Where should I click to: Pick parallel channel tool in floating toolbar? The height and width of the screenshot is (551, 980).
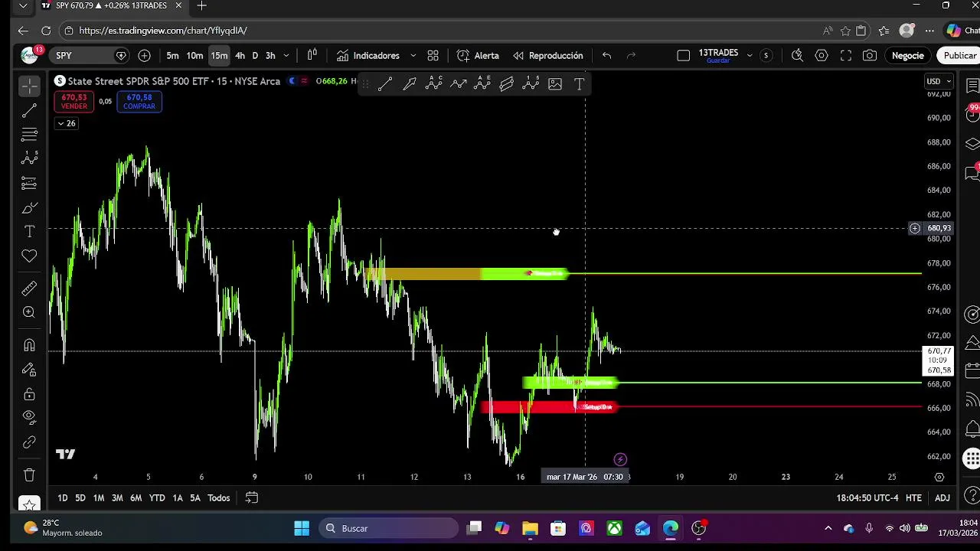(x=507, y=84)
